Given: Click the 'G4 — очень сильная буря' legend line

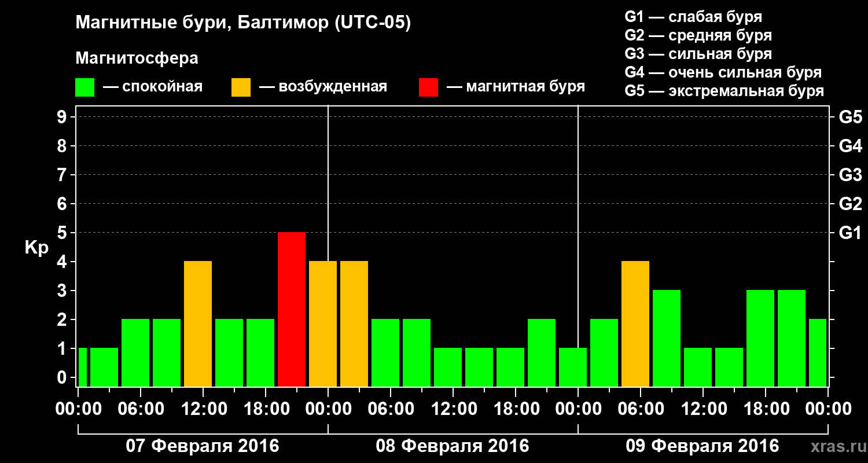Looking at the screenshot, I should [723, 72].
